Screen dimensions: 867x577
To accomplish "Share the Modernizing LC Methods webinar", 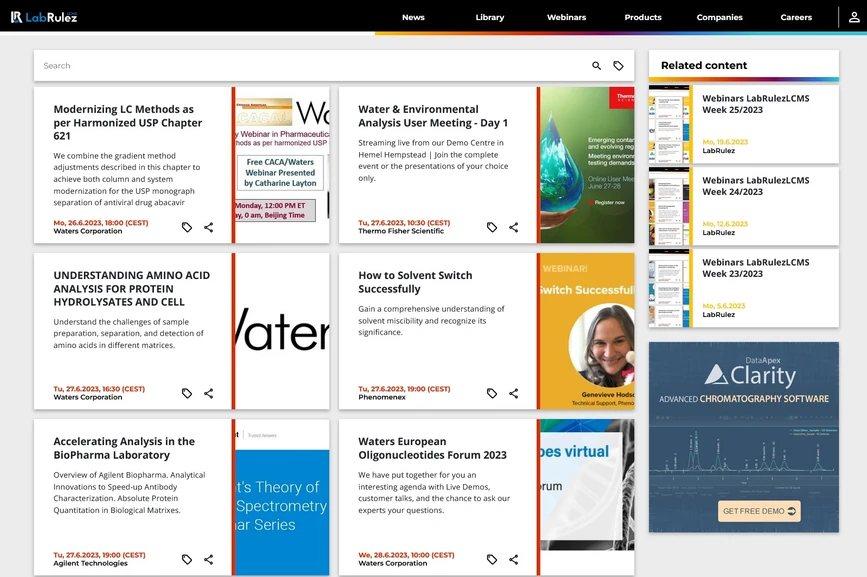I will (x=209, y=227).
